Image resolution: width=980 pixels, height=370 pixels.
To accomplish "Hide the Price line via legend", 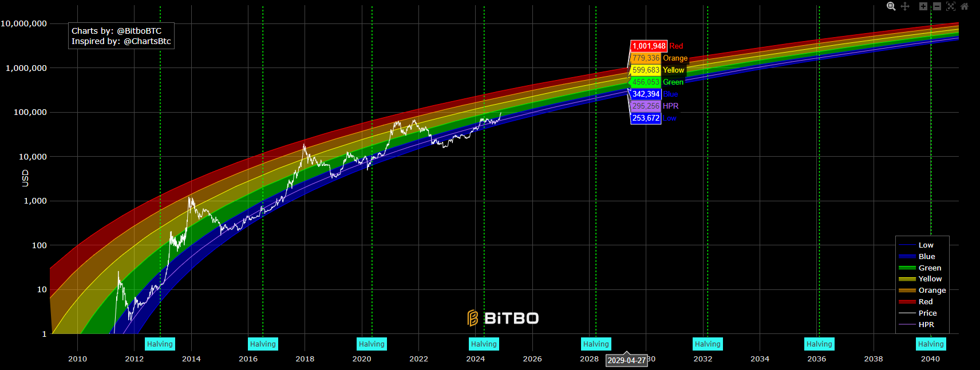I will tap(922, 313).
